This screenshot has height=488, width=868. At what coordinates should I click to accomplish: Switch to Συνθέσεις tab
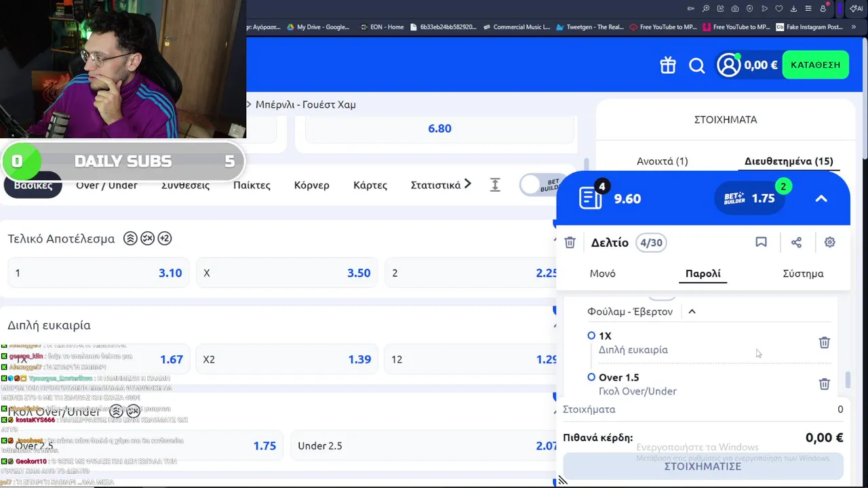(185, 185)
